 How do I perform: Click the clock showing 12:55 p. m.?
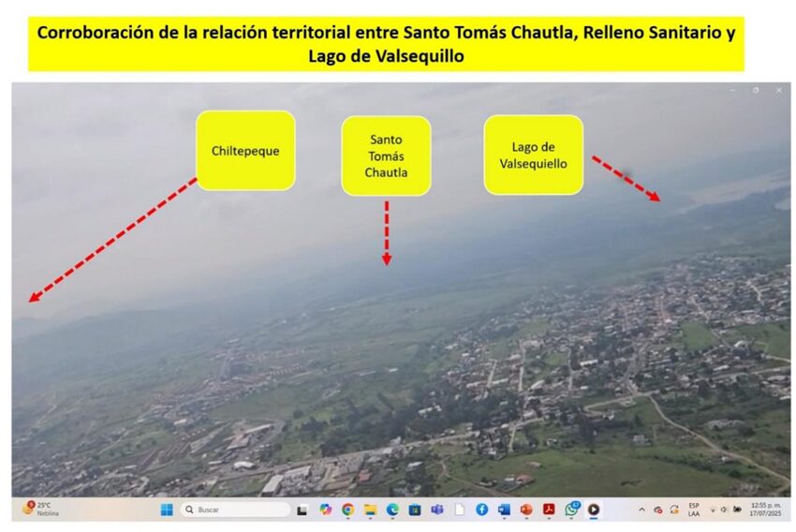point(765,510)
